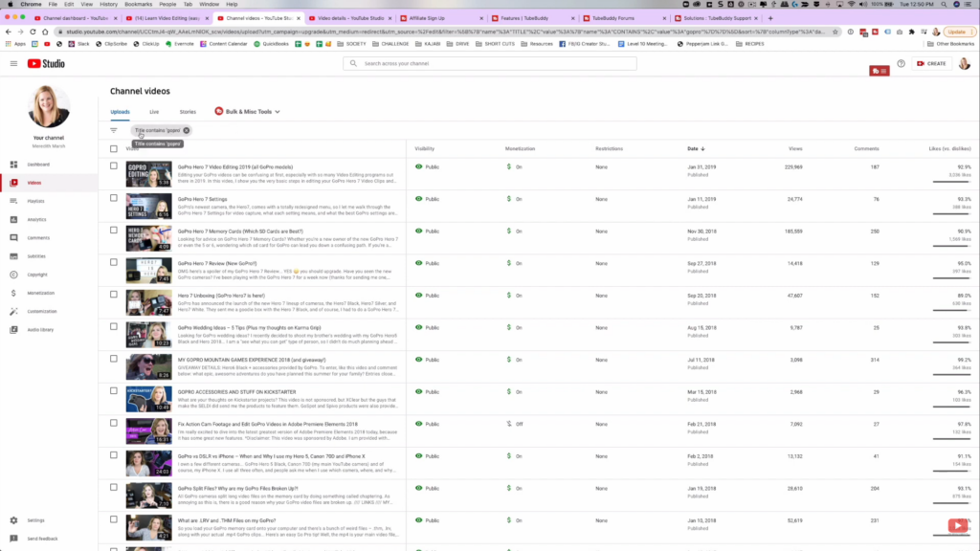The image size is (980, 551).
Task: Remove the 'Title contains gopro' filter
Action: 187,130
